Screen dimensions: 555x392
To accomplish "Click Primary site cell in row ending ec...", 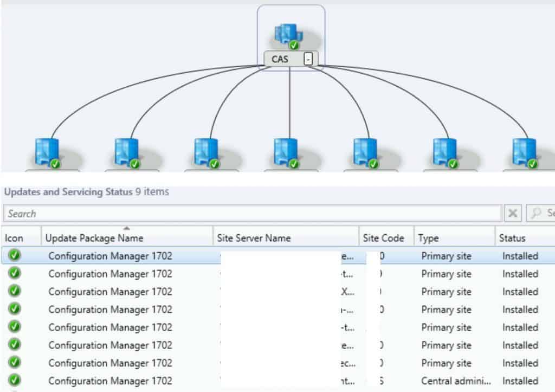I will pos(447,363).
